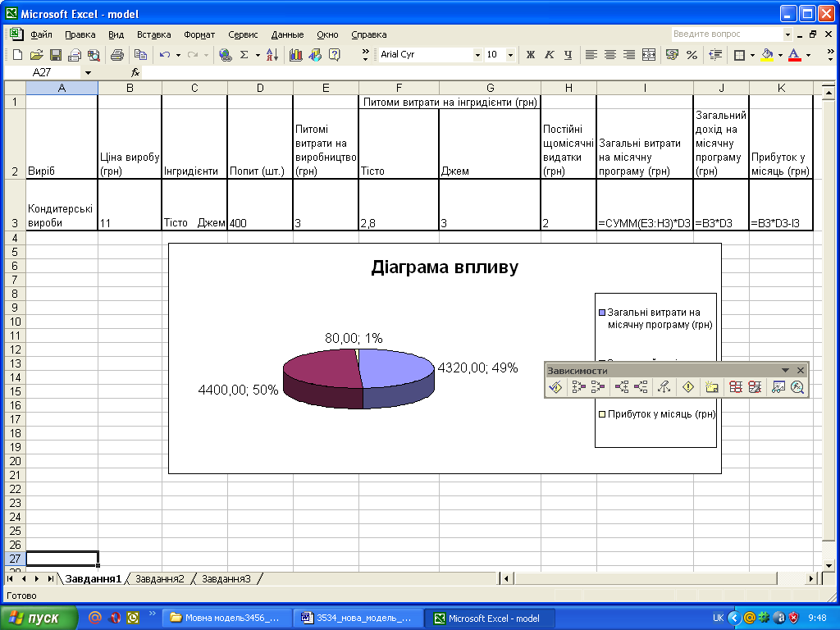Image resolution: width=840 pixels, height=630 pixels.
Task: Select cell I3 with СУММ formula
Action: [x=645, y=204]
